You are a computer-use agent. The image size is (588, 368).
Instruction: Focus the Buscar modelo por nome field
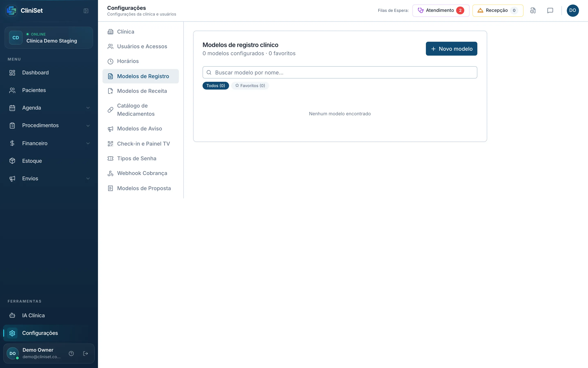340,73
